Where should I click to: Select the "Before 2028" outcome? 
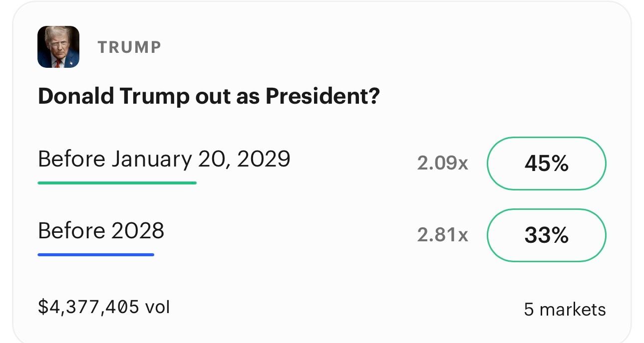(x=101, y=231)
